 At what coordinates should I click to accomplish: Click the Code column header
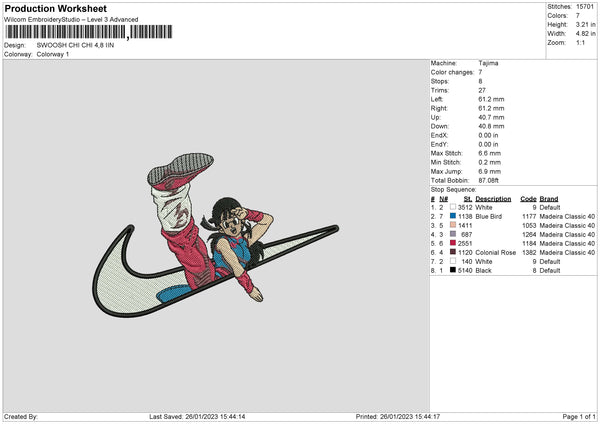(528, 199)
